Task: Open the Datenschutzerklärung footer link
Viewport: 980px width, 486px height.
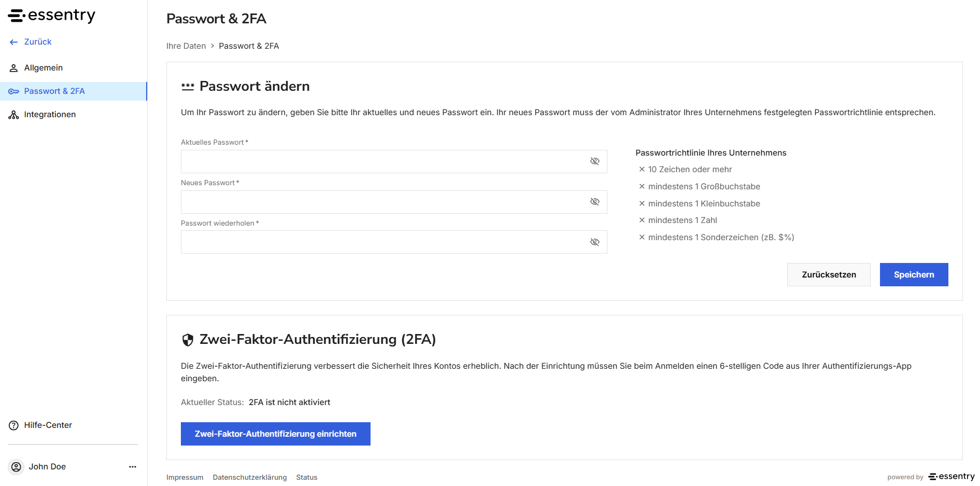Action: pos(250,478)
